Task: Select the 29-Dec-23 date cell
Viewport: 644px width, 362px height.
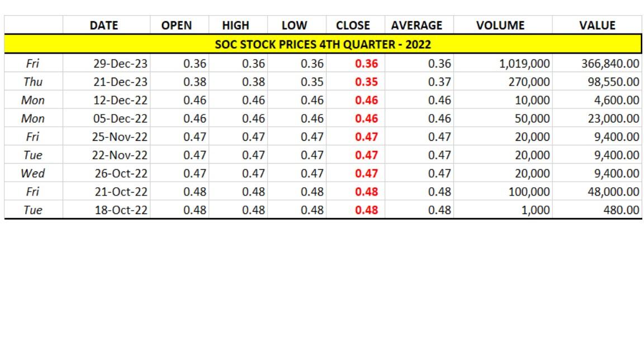Action: pyautogui.click(x=120, y=64)
